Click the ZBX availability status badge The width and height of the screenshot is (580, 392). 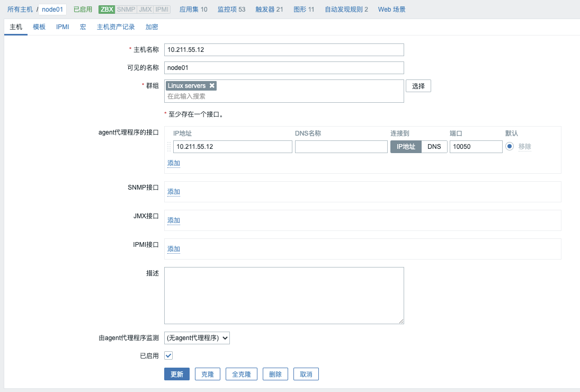[107, 9]
